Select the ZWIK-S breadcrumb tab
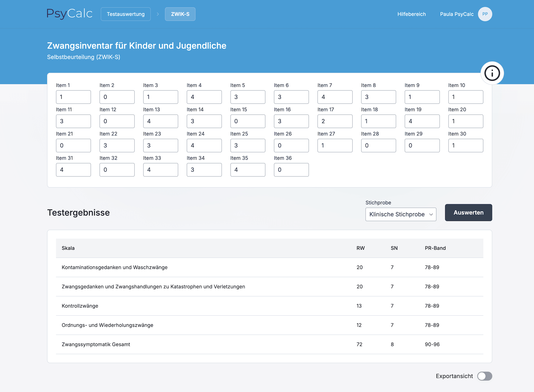534x392 pixels. [x=180, y=14]
